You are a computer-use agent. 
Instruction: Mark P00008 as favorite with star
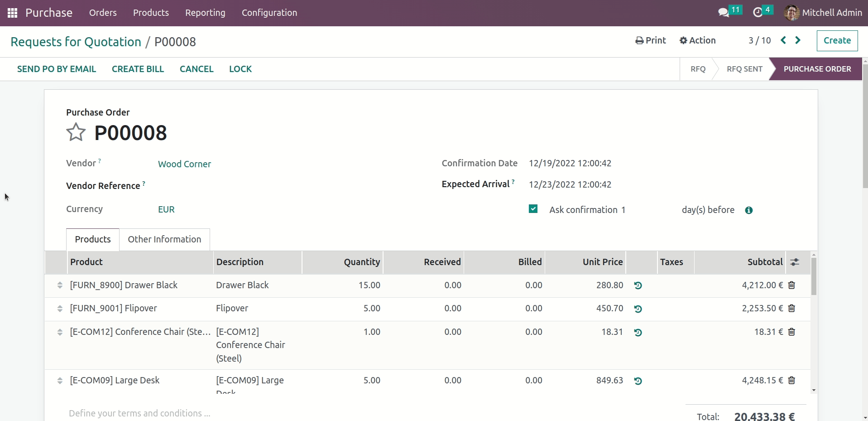76,133
